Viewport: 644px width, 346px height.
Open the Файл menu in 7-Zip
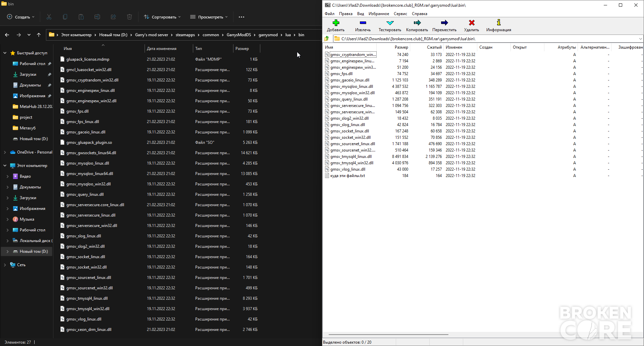tap(329, 14)
